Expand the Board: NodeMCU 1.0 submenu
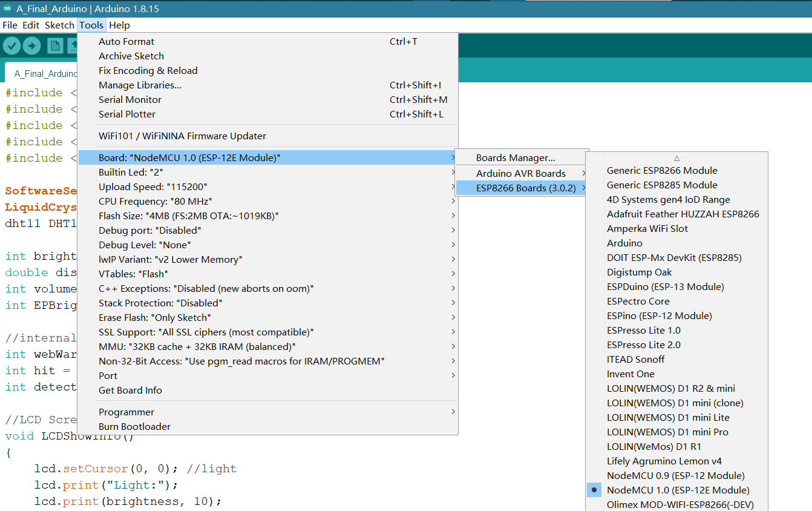 pos(268,158)
